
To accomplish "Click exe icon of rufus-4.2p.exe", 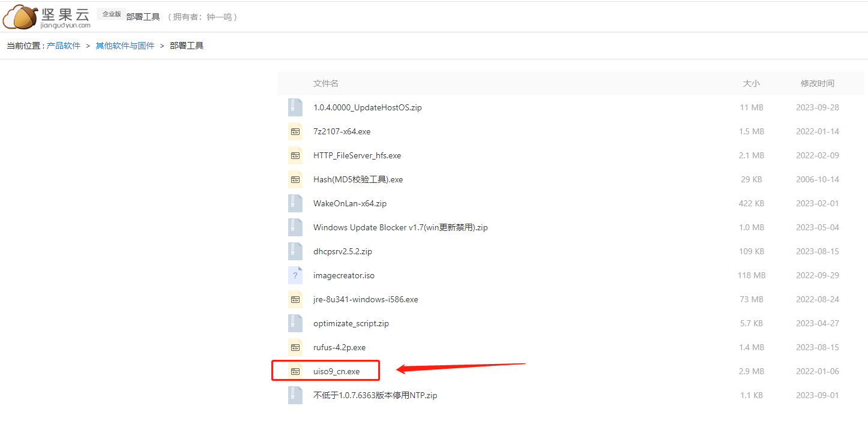I will 295,347.
